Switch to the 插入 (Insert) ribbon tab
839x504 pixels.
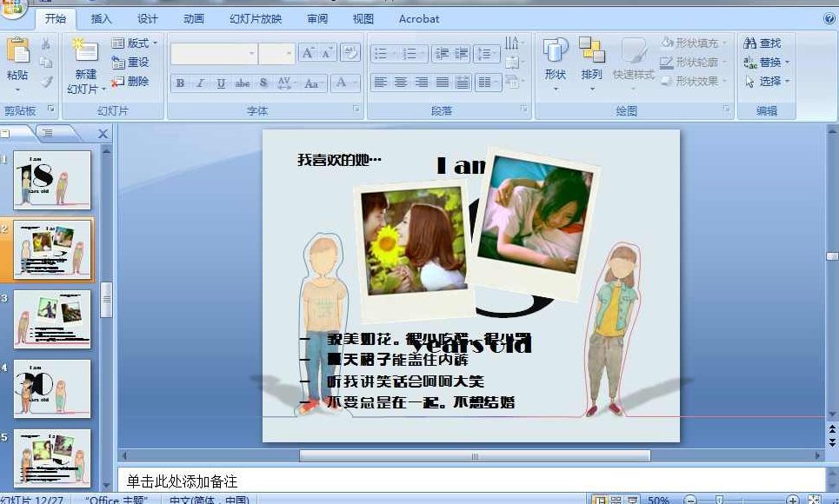tap(100, 18)
